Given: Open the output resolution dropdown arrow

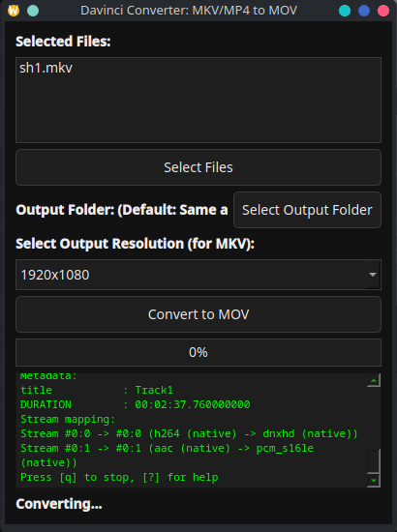Looking at the screenshot, I should (x=373, y=275).
